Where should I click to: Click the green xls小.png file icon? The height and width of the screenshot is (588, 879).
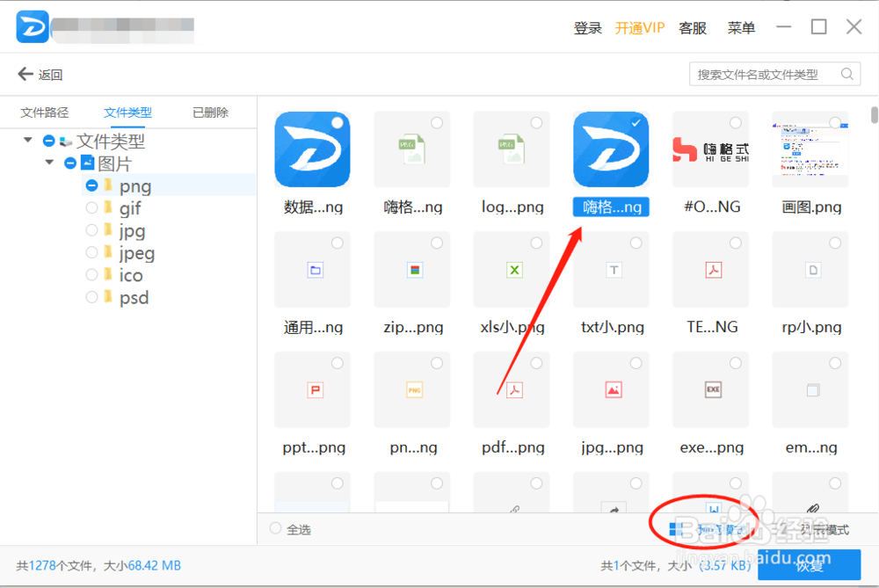tap(514, 270)
